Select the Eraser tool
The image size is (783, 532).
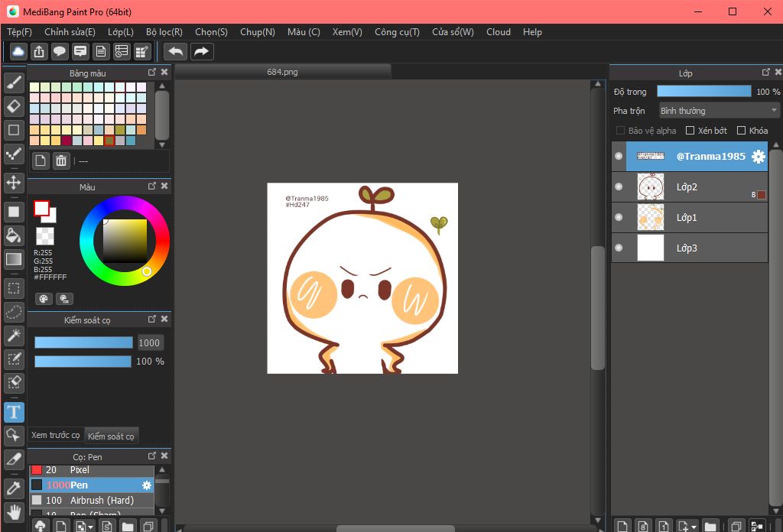[14, 105]
